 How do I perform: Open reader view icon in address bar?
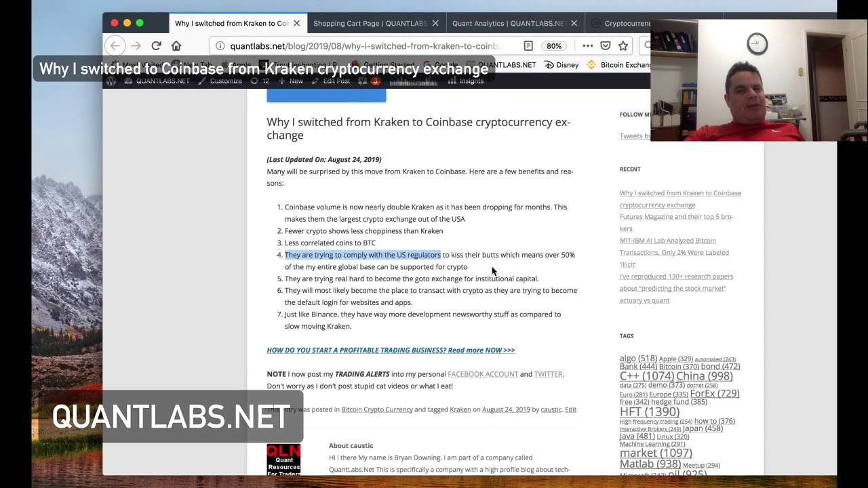(x=528, y=46)
